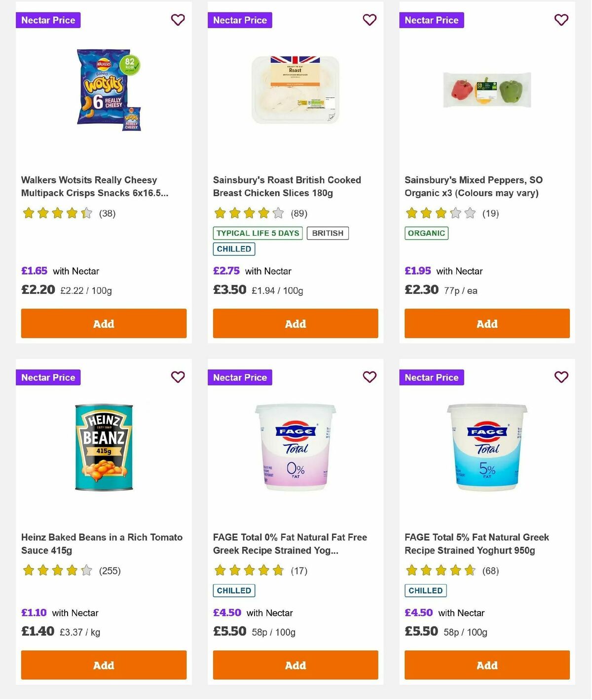Click the BRITISH tag on chicken slices
The image size is (592, 700).
point(328,233)
